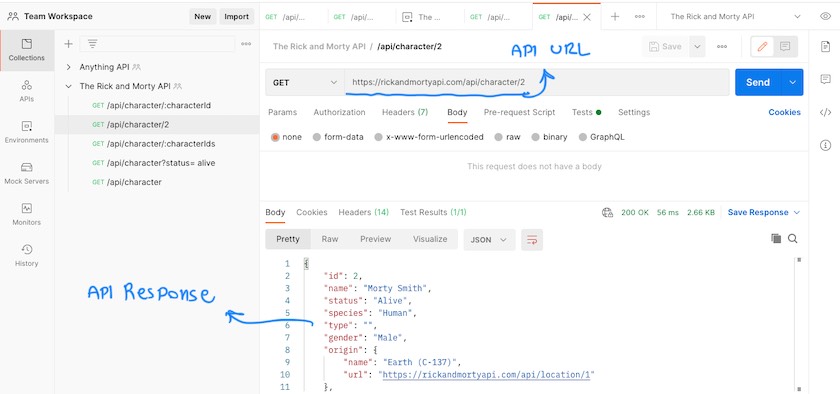Open the History sidebar section
The width and height of the screenshot is (840, 394).
[x=27, y=256]
